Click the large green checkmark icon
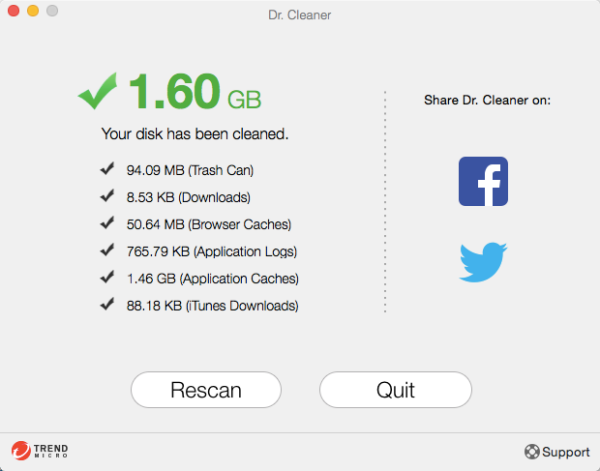 (98, 93)
